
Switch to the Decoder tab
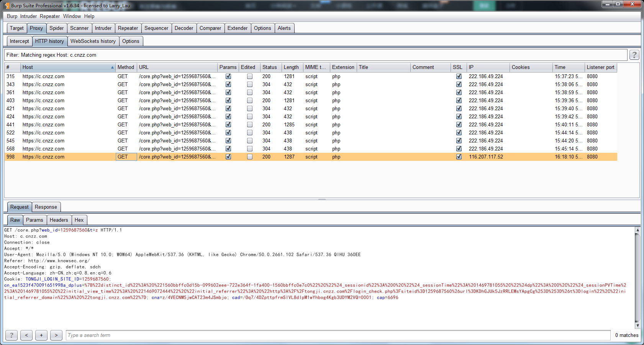tap(184, 28)
